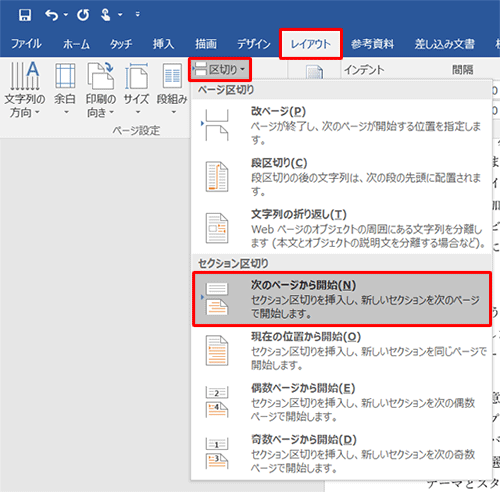Switch to the 描画 tab
This screenshot has height=492, width=500.
pyautogui.click(x=206, y=44)
